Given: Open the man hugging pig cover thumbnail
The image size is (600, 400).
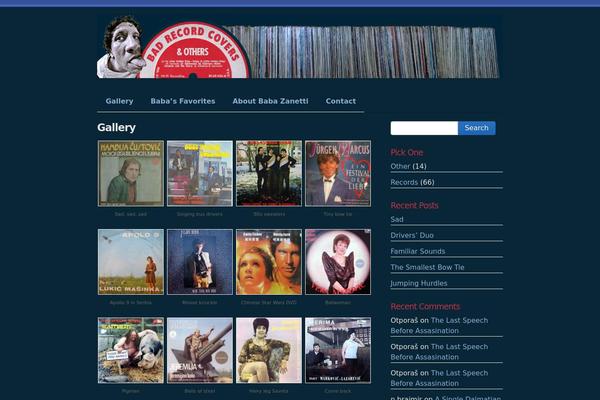Looking at the screenshot, I should click(131, 350).
